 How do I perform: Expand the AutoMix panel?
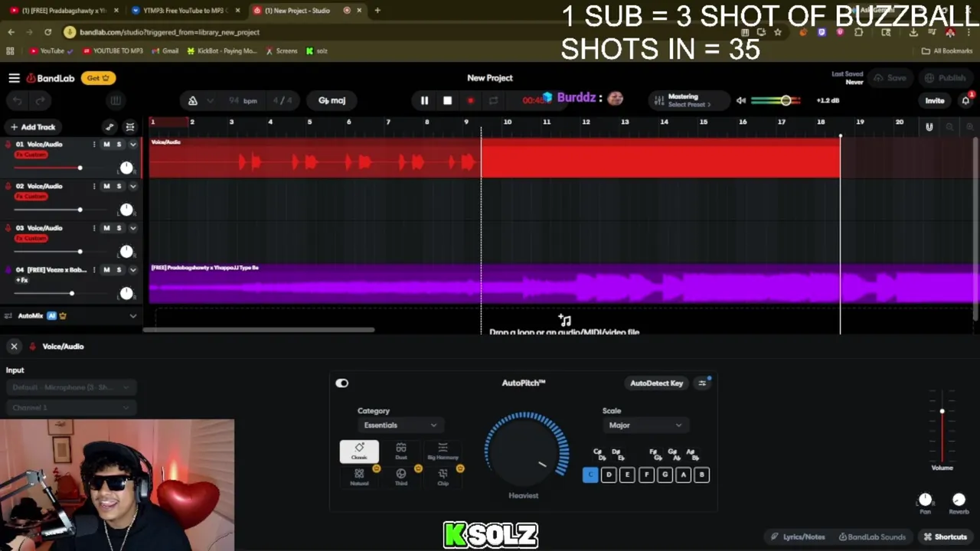(x=132, y=315)
